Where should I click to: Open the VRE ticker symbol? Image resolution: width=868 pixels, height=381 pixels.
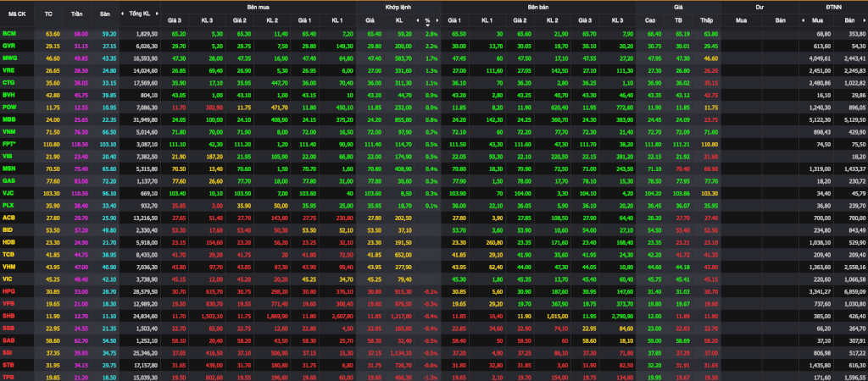(8, 71)
